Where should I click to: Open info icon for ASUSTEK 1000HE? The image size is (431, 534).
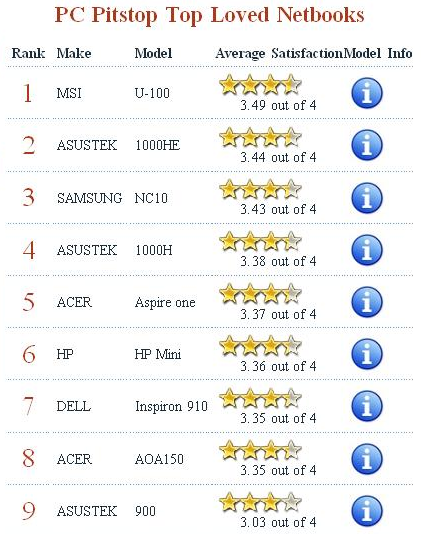pos(367,145)
